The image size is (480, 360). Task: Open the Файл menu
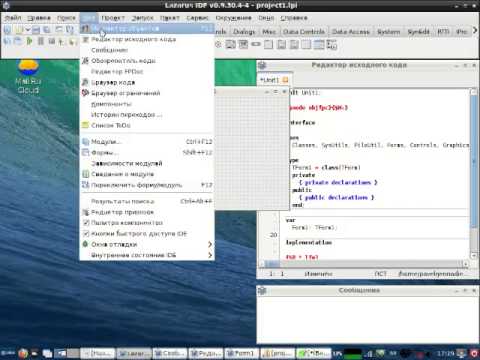[x=13, y=18]
